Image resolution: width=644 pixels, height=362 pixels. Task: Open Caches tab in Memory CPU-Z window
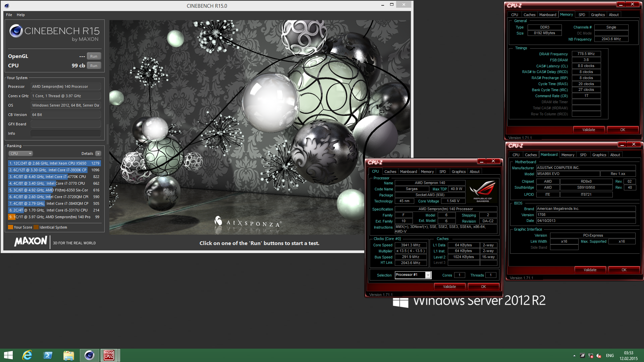coord(529,15)
